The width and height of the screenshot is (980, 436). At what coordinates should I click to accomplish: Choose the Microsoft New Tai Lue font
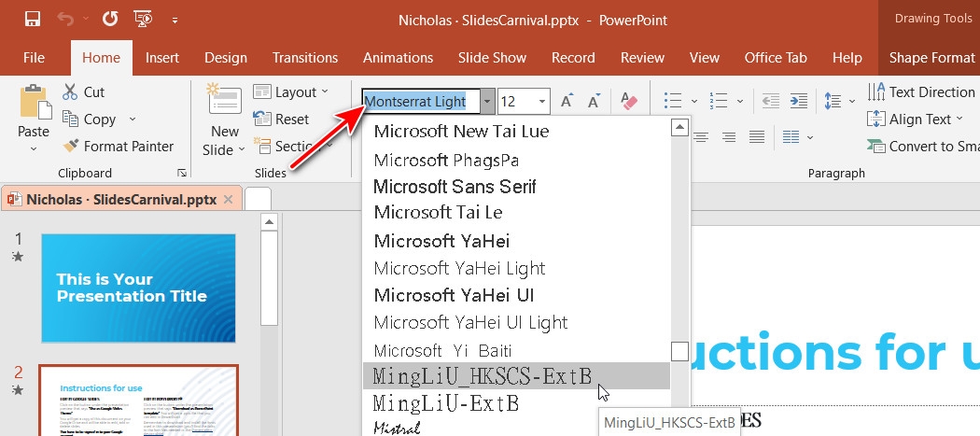click(x=516, y=132)
